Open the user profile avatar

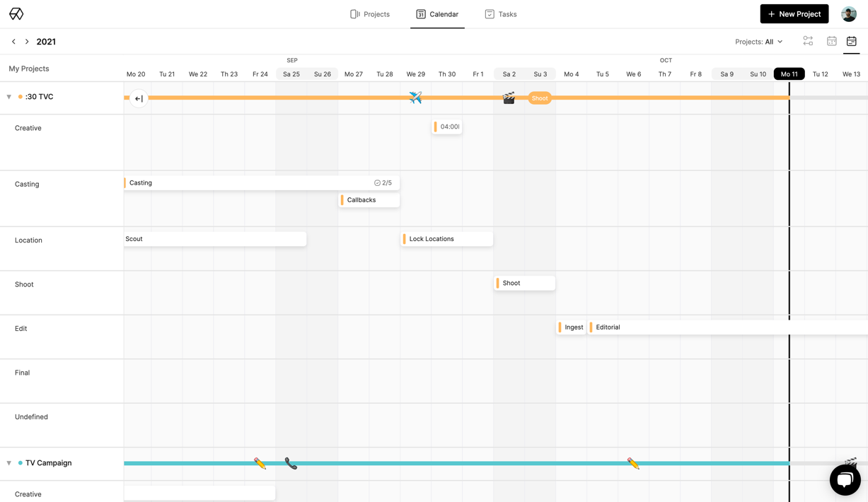tap(848, 14)
